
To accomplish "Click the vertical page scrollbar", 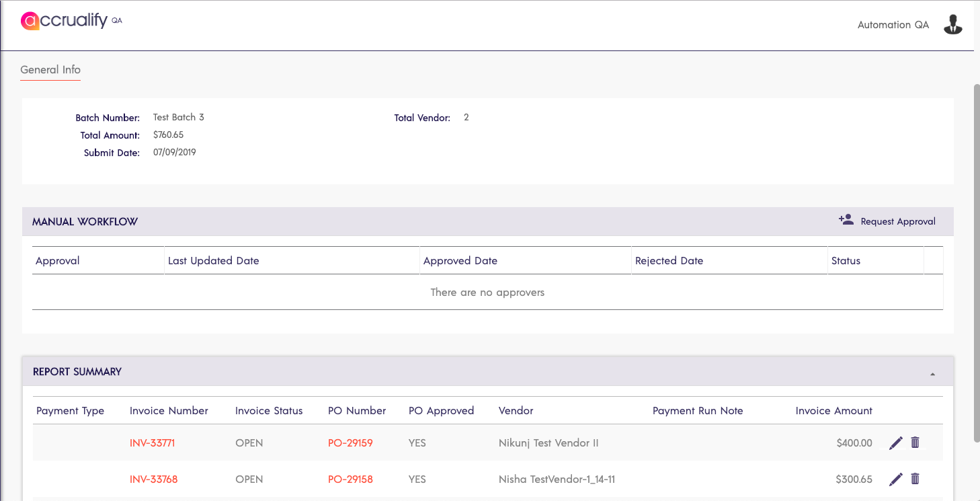I will tap(977, 262).
